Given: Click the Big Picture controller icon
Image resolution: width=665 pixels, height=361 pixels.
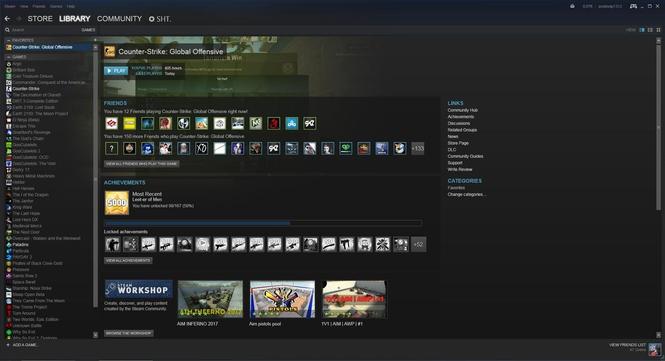Looking at the screenshot, I should coord(633,6).
